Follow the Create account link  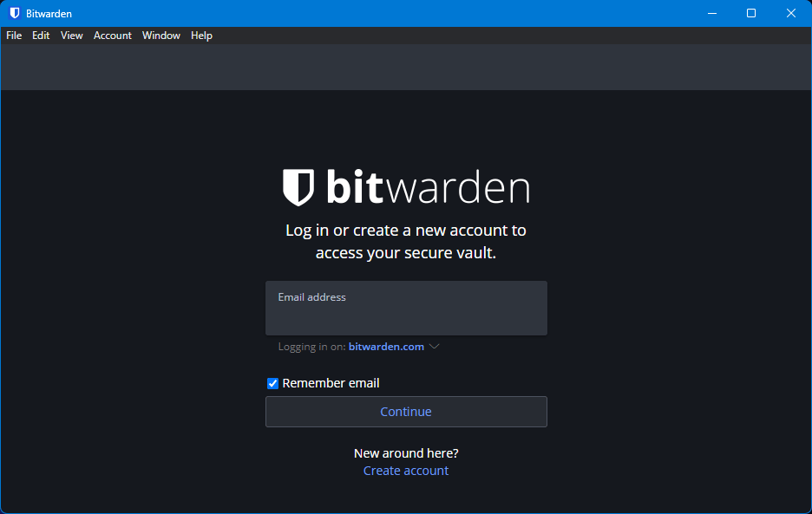(405, 470)
